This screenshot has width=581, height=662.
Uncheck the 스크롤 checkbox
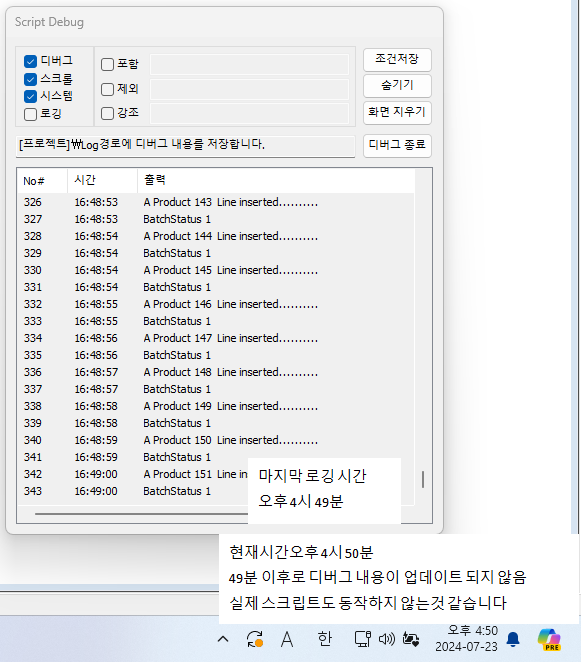tap(30, 79)
